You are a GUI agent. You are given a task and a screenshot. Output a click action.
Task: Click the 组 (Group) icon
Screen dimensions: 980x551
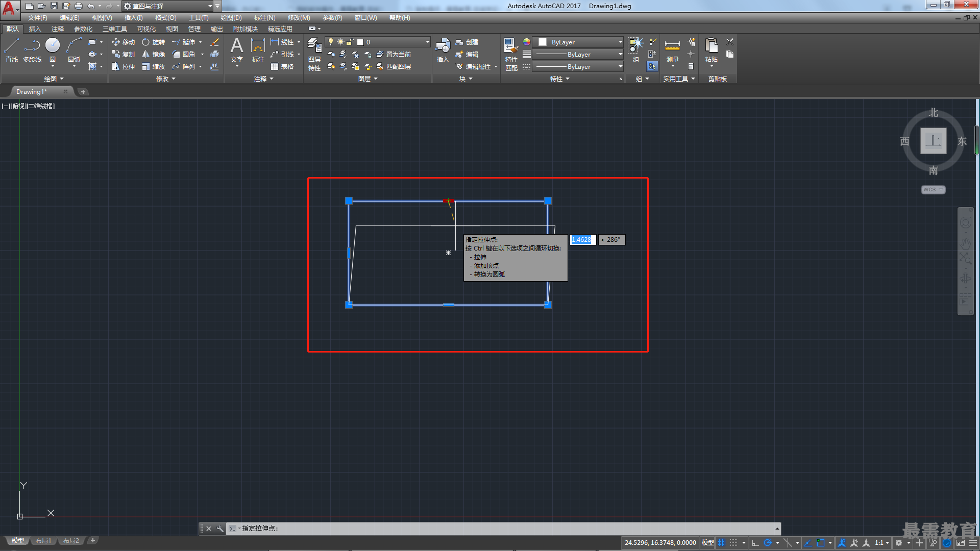pos(635,51)
